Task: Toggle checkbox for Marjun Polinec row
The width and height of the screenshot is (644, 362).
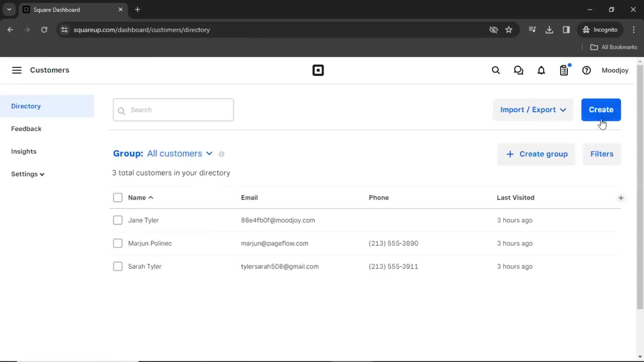Action: [x=118, y=243]
